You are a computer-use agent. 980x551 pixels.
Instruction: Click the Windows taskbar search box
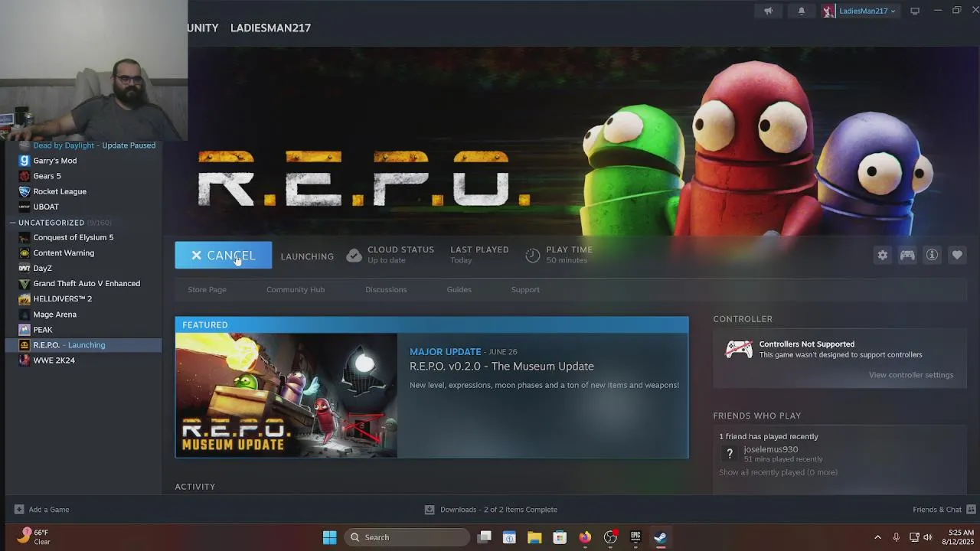[x=407, y=537]
